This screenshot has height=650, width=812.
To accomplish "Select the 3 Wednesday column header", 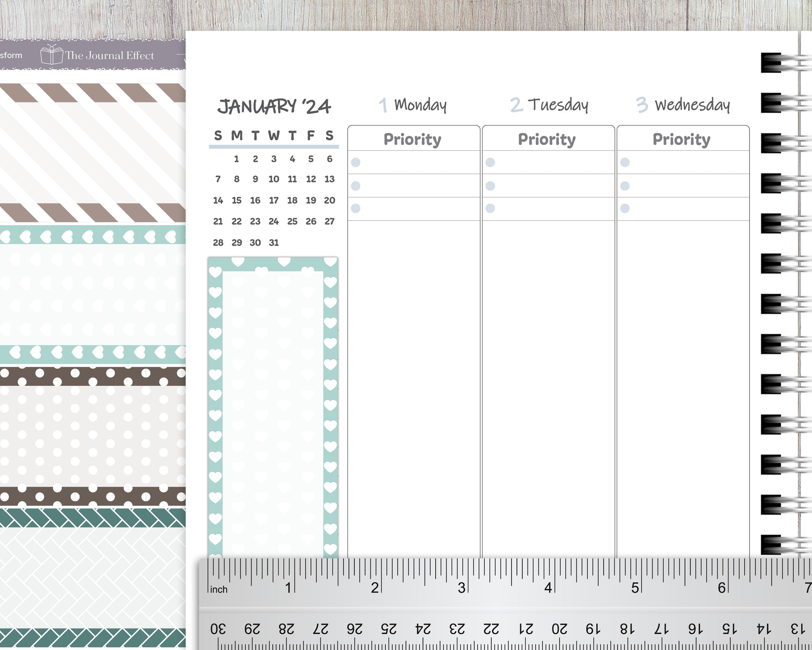I will (x=683, y=105).
